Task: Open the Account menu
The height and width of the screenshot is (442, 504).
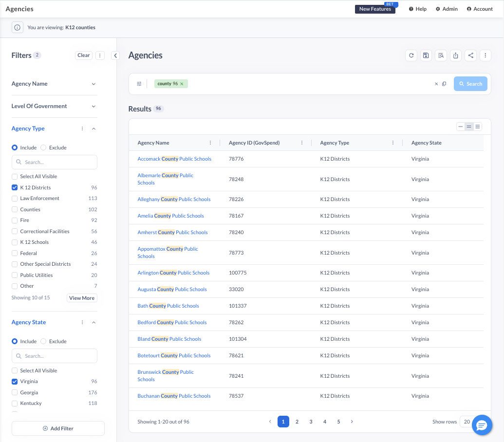Action: 480,9
